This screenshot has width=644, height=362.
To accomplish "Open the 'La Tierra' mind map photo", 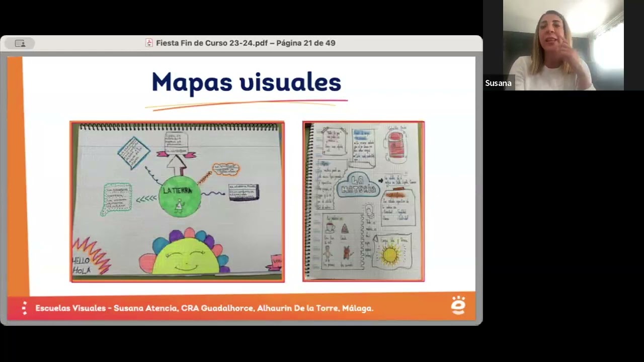I will click(177, 202).
